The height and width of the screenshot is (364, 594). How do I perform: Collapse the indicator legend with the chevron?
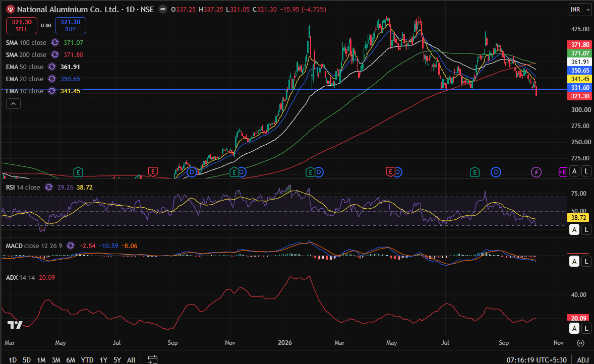coord(13,103)
